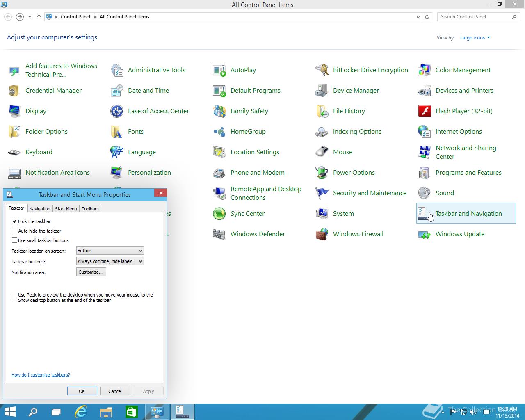Open How do I customize taskbars link
The image size is (525, 420).
[x=41, y=375]
